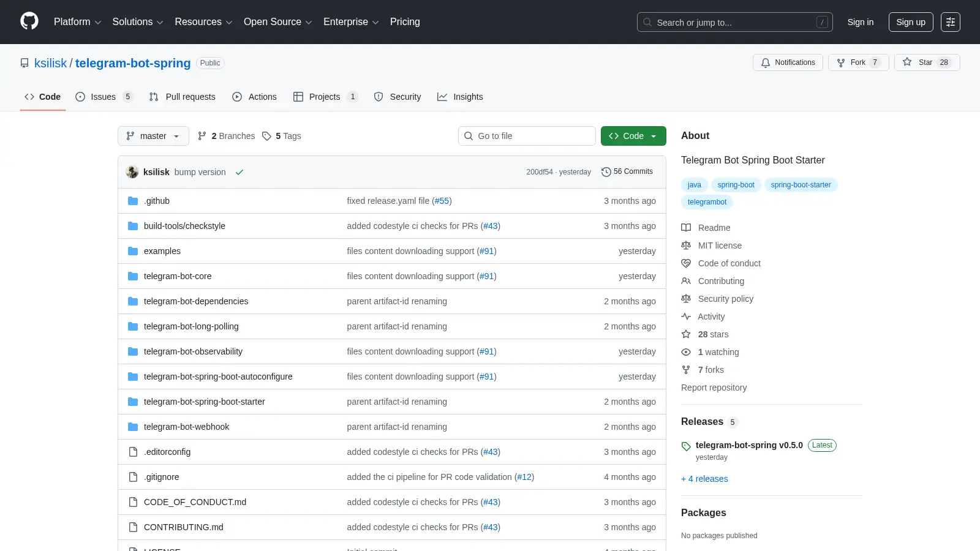Open the master branch dropdown
The width and height of the screenshot is (980, 551).
[x=153, y=136]
